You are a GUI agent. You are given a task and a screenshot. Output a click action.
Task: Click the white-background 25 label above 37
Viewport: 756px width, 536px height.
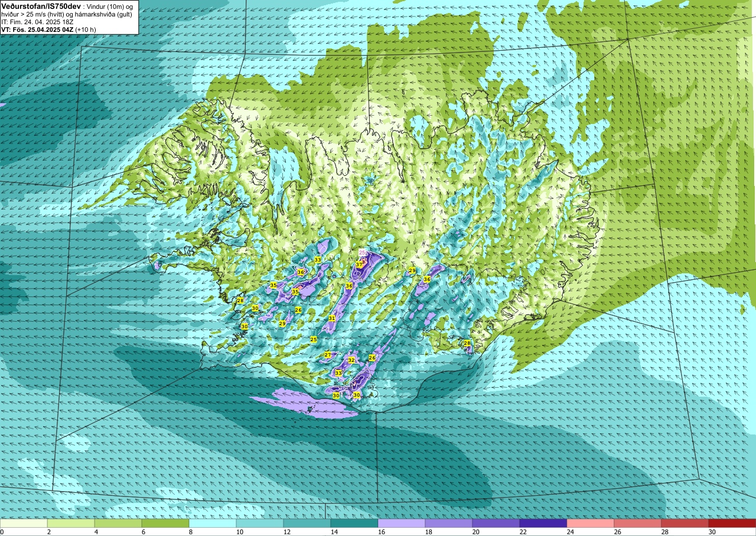pos(363,253)
